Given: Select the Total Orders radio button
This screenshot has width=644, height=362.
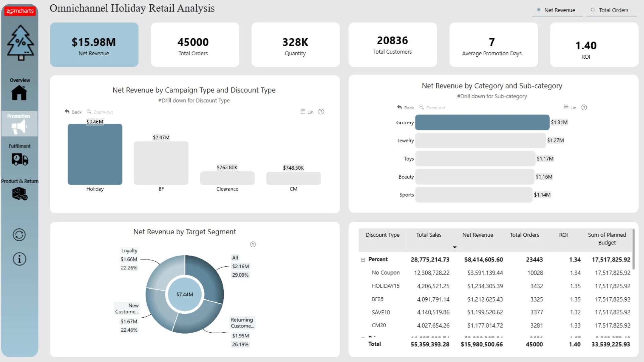Looking at the screenshot, I should click(593, 10).
